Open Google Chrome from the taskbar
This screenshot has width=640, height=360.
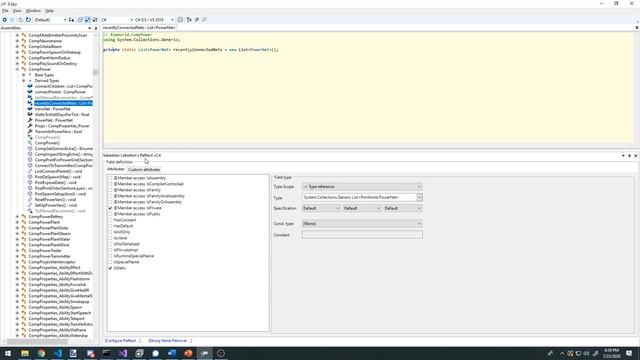(x=41, y=353)
